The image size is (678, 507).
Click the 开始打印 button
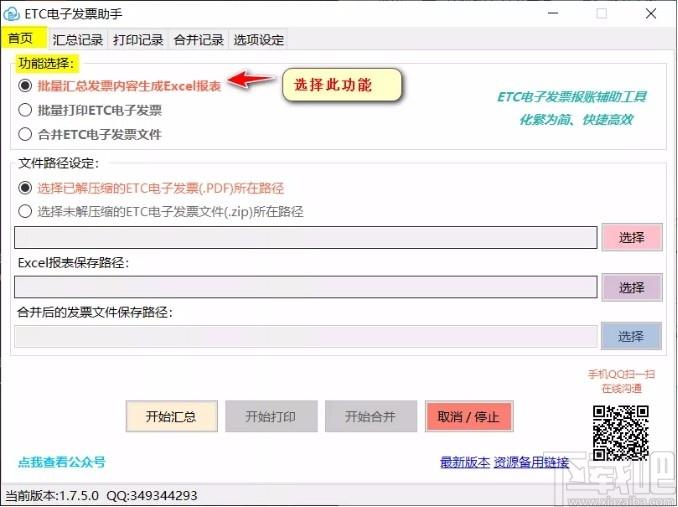tap(271, 416)
